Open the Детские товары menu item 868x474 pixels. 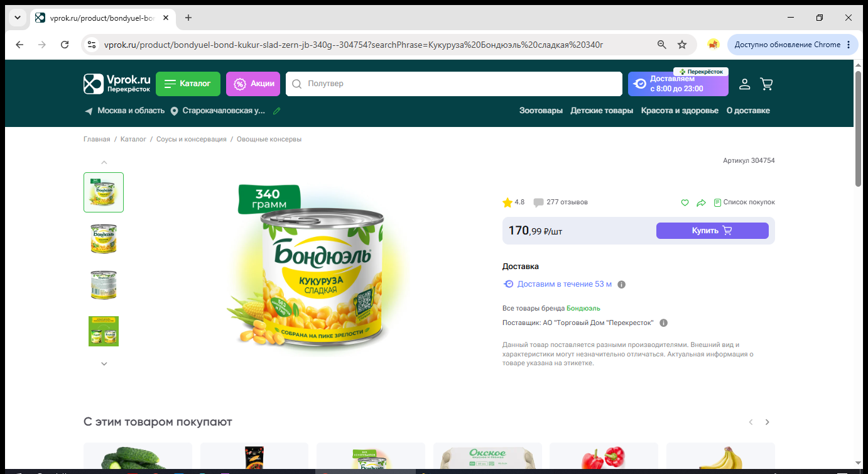[602, 111]
